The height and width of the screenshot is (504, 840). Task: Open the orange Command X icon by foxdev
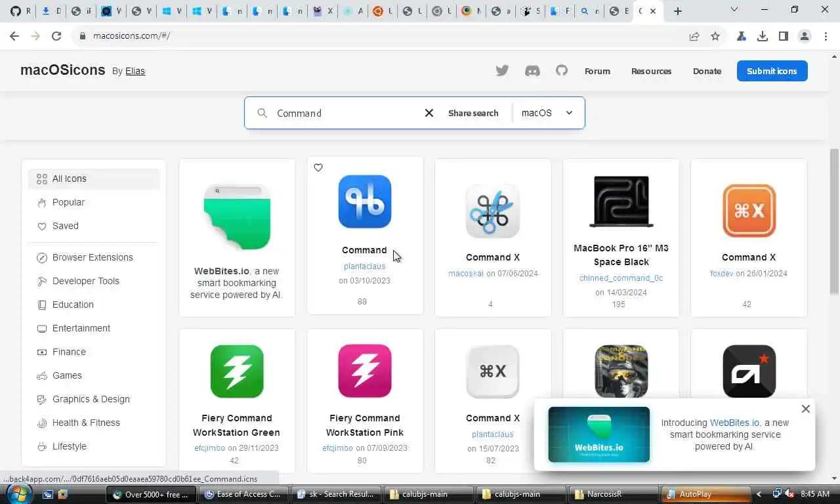pos(749,211)
